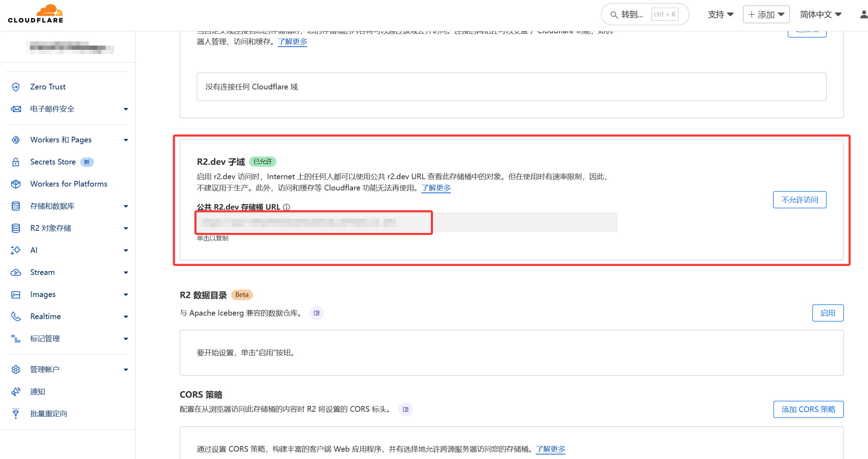This screenshot has height=459, width=868.
Task: Click 单击以复制 hint text
Action: pos(213,238)
